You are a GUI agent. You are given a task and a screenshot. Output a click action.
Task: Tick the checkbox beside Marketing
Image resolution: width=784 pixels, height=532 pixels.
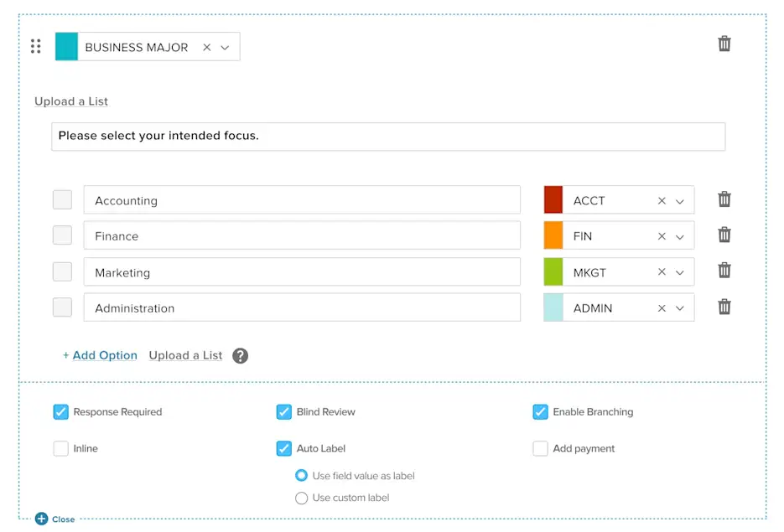63,271
